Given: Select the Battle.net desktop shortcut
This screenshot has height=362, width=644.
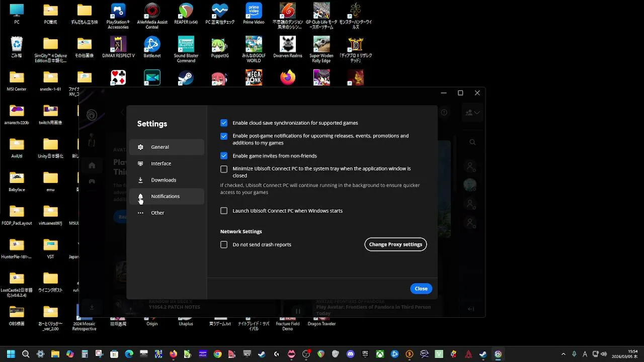Looking at the screenshot, I should (152, 47).
